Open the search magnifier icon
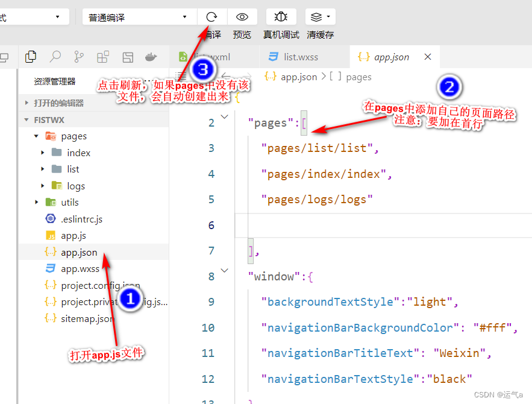 click(x=55, y=57)
